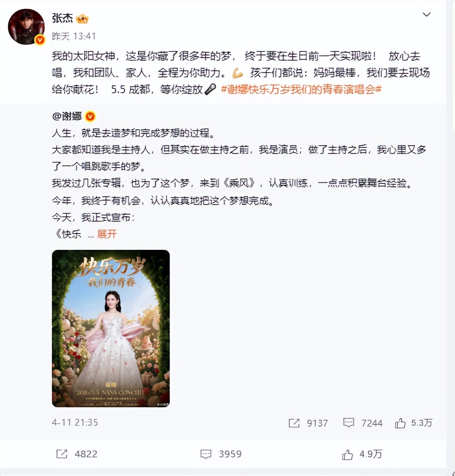Open the #谢娜快乐万岁我们的青春演唱会# hashtag
Viewport: 455px width, 476px height.
coord(301,90)
